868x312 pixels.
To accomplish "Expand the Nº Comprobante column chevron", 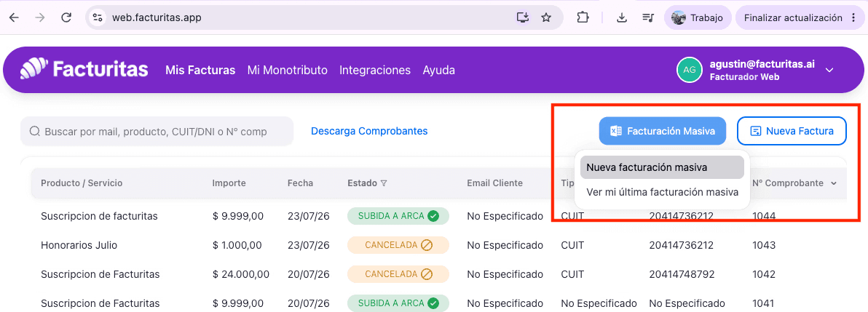I will click(x=834, y=183).
